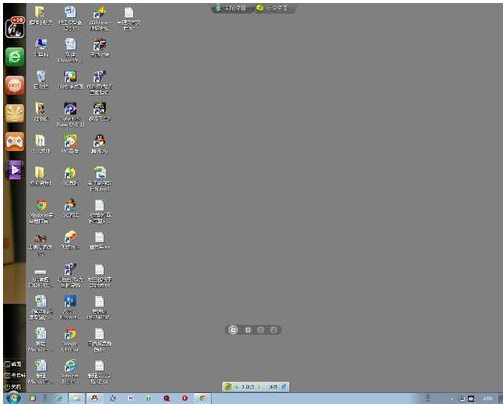Image resolution: width=503 pixels, height=404 pixels.
Task: Open the green 360 browser icon in sidebar
Action: click(15, 57)
